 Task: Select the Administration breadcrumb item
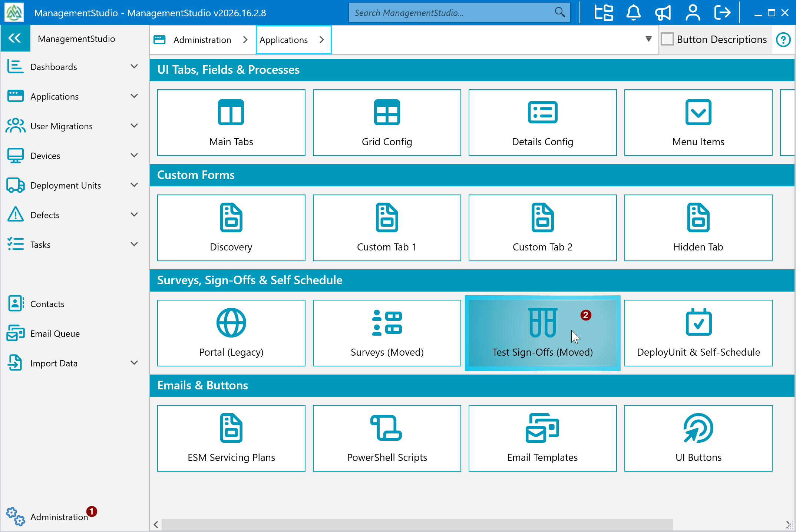[202, 40]
